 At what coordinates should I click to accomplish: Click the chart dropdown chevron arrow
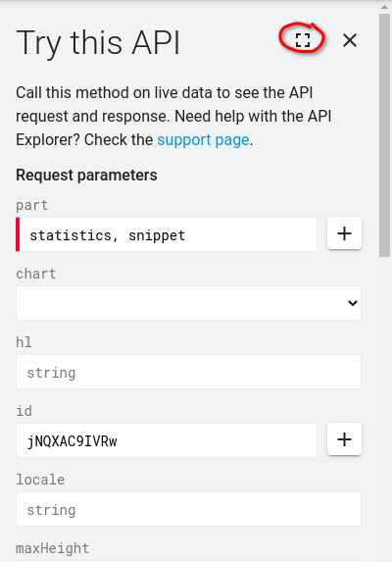click(x=352, y=303)
